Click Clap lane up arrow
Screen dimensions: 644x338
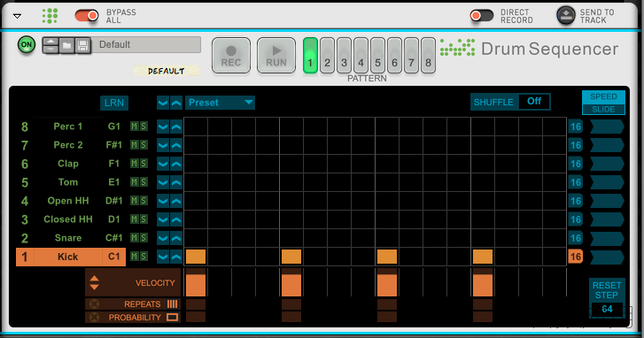(x=176, y=164)
